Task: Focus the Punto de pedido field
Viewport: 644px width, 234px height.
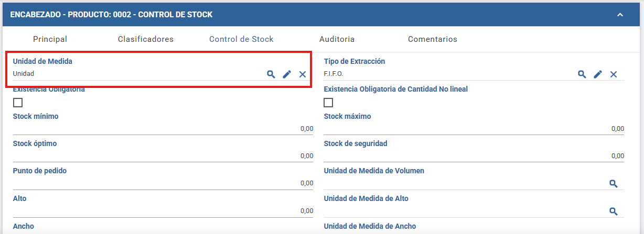Action: 163,183
